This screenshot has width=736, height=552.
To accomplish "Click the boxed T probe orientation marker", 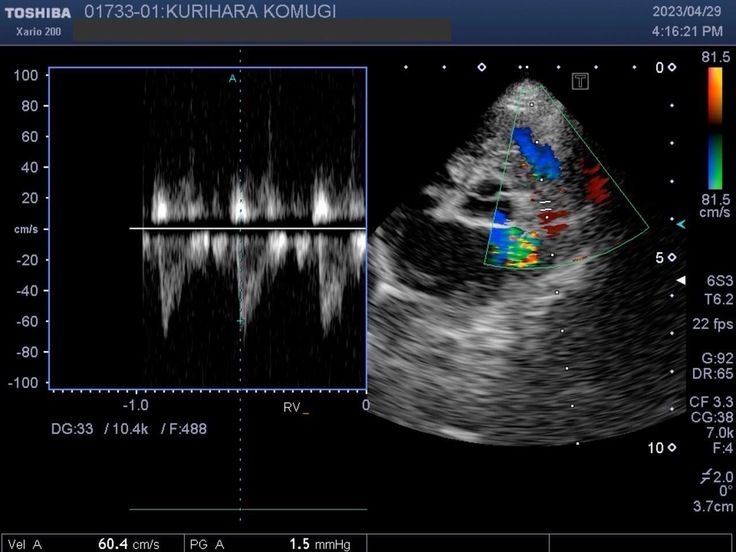I will pyautogui.click(x=580, y=81).
